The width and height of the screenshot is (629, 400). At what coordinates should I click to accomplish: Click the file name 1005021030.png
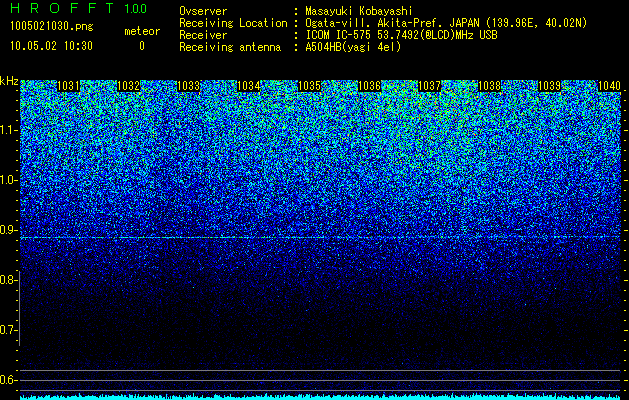(x=51, y=26)
